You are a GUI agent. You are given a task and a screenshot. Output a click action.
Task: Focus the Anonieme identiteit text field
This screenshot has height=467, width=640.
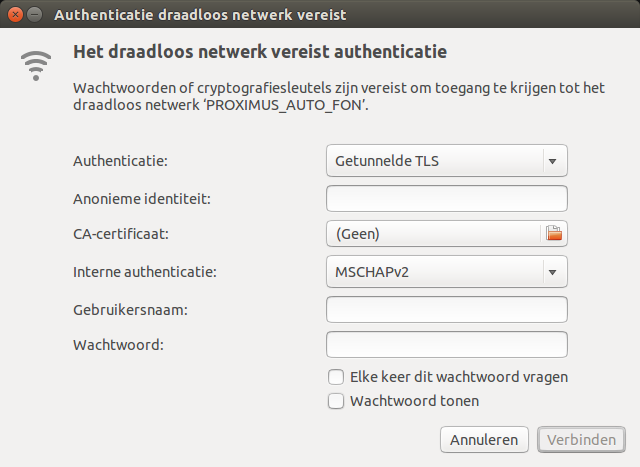click(447, 198)
